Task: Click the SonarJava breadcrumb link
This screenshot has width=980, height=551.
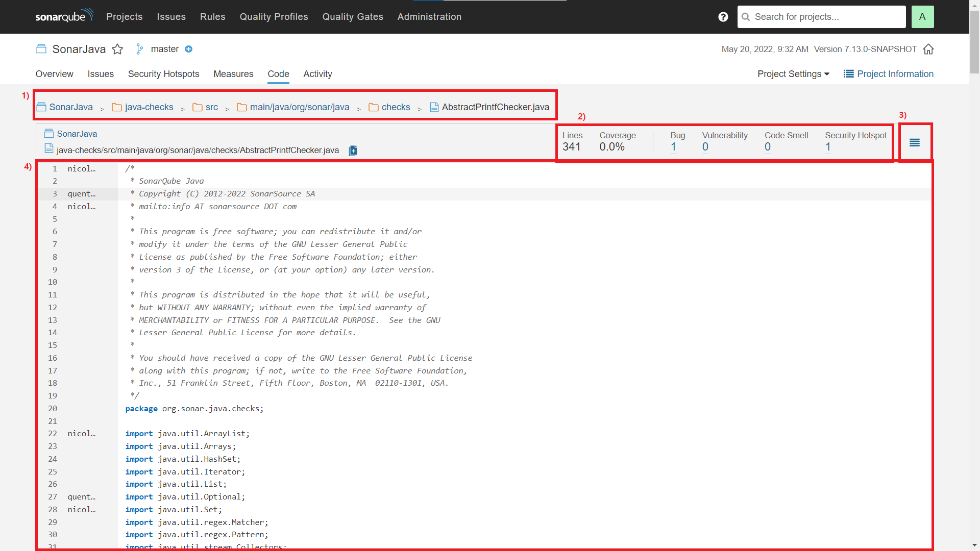Action: pyautogui.click(x=71, y=107)
